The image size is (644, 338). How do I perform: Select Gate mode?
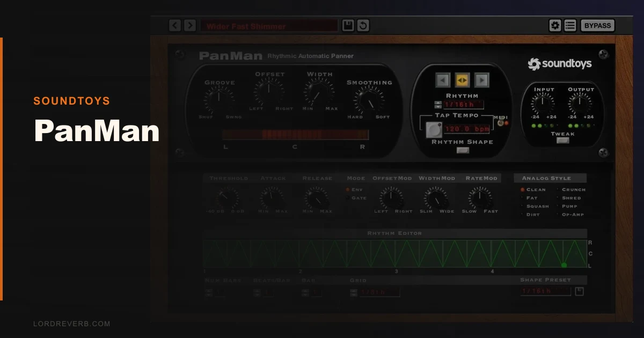pyautogui.click(x=357, y=198)
